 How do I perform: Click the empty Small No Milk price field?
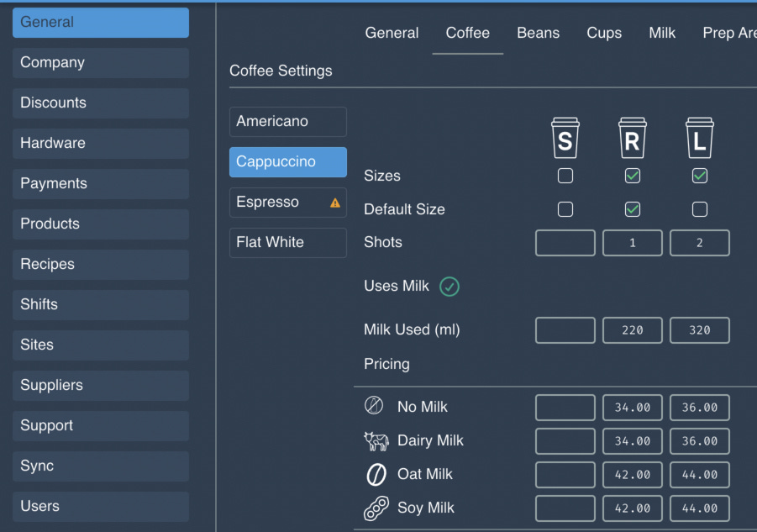[565, 408]
